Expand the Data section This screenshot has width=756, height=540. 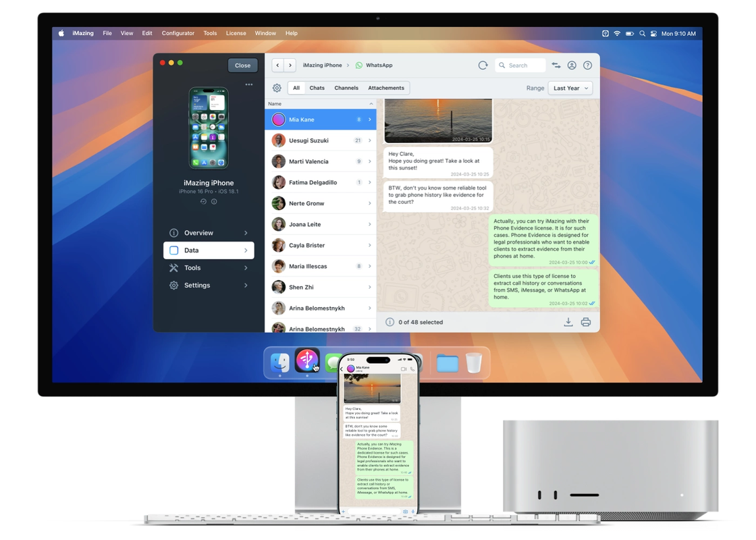coord(209,250)
